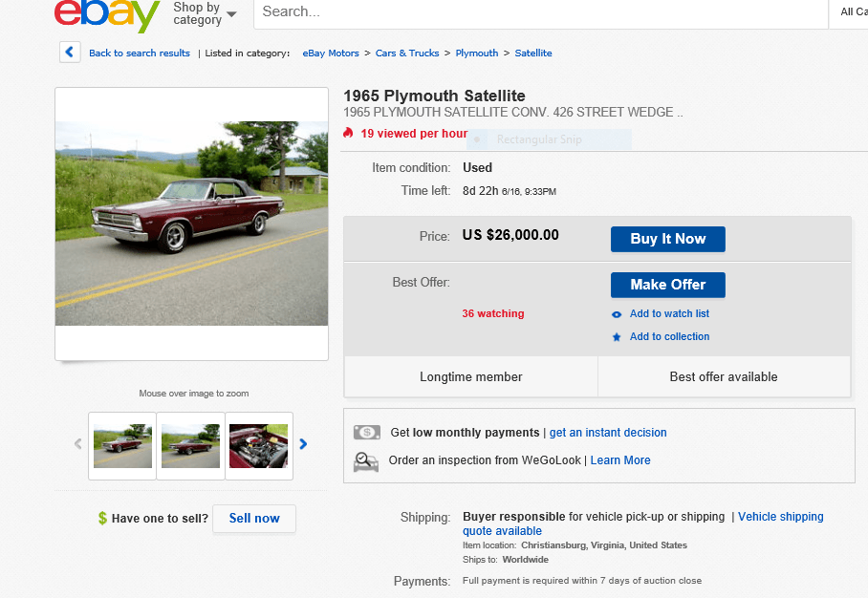Click the money bill payments icon
The height and width of the screenshot is (598, 868).
366,432
